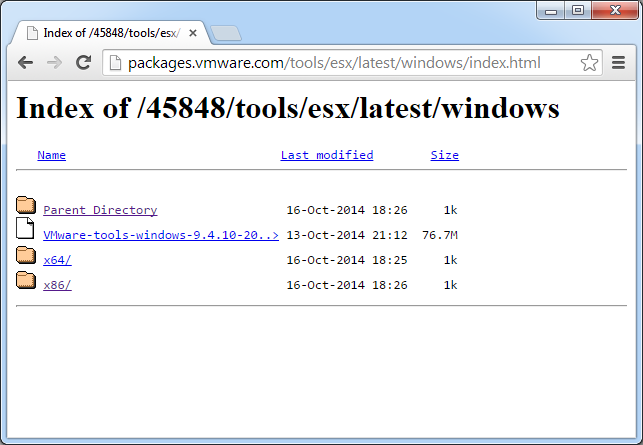Viewport: 643px width, 445px height.
Task: Sort listing by Name column
Action: coord(52,155)
